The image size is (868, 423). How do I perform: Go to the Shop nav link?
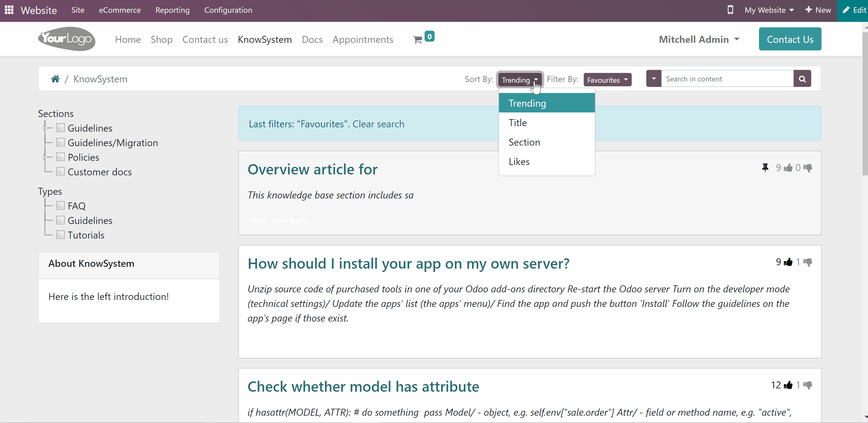(x=161, y=40)
